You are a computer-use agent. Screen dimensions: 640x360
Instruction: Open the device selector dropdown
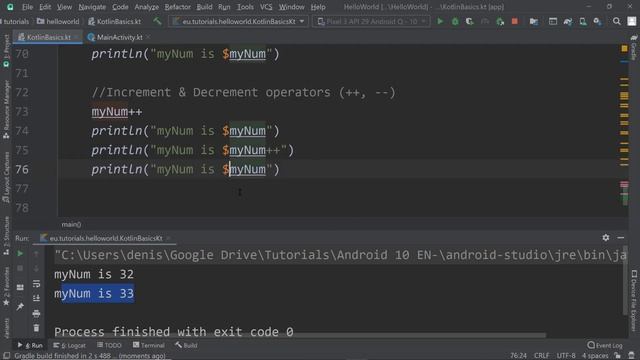(x=371, y=21)
